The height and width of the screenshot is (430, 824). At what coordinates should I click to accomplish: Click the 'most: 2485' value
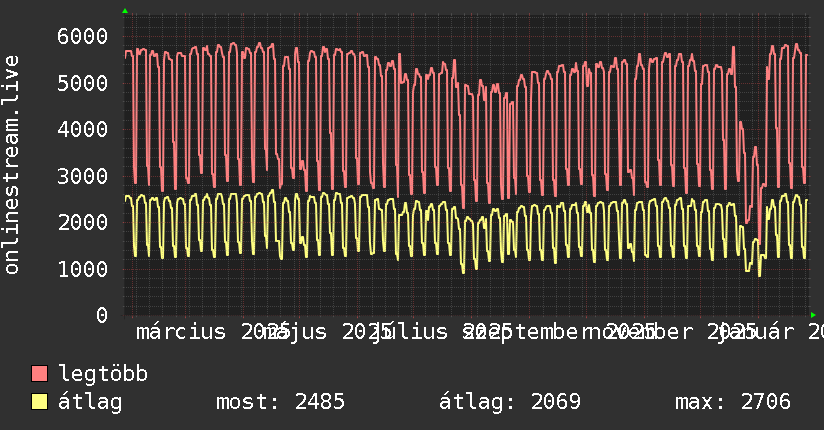click(281, 402)
